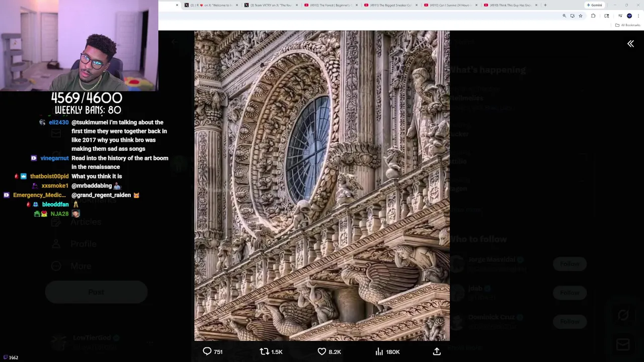
Task: Open the Chrome profile avatar
Action: (629, 16)
